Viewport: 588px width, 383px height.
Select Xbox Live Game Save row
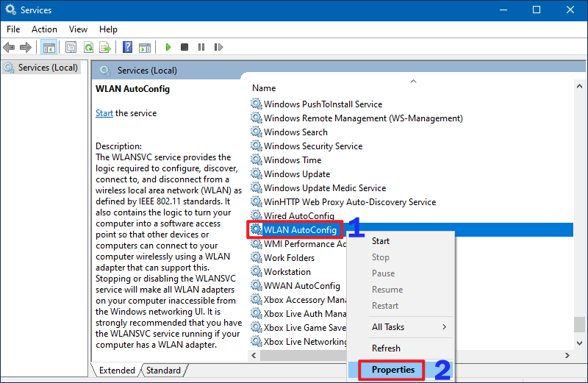(x=298, y=327)
